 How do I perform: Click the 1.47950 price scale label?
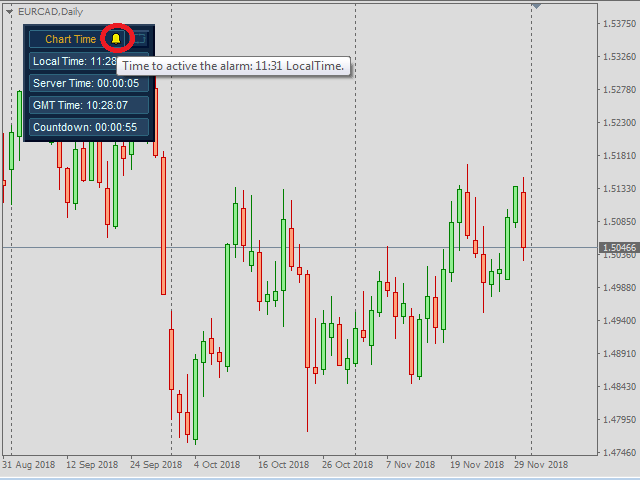619,420
